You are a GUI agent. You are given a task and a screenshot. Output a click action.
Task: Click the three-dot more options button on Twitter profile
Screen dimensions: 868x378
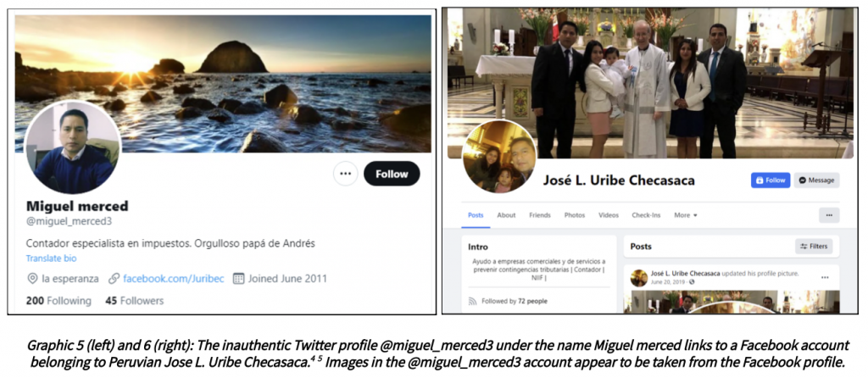[x=346, y=174]
